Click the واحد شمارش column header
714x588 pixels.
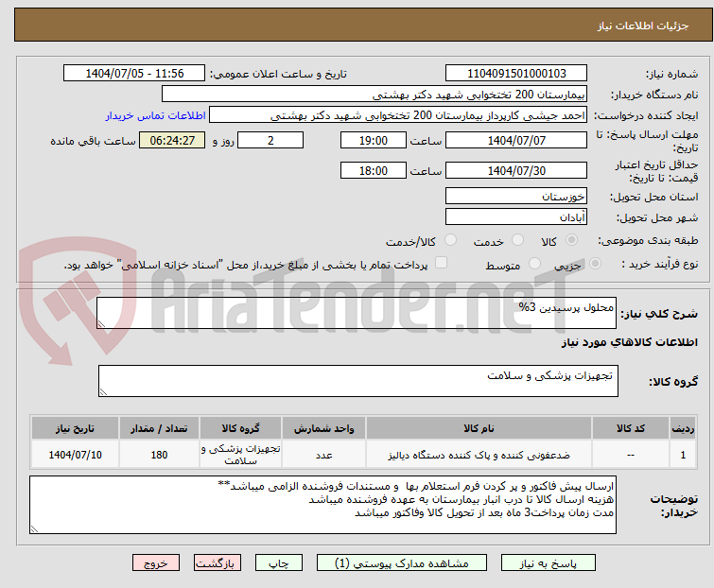click(x=323, y=428)
